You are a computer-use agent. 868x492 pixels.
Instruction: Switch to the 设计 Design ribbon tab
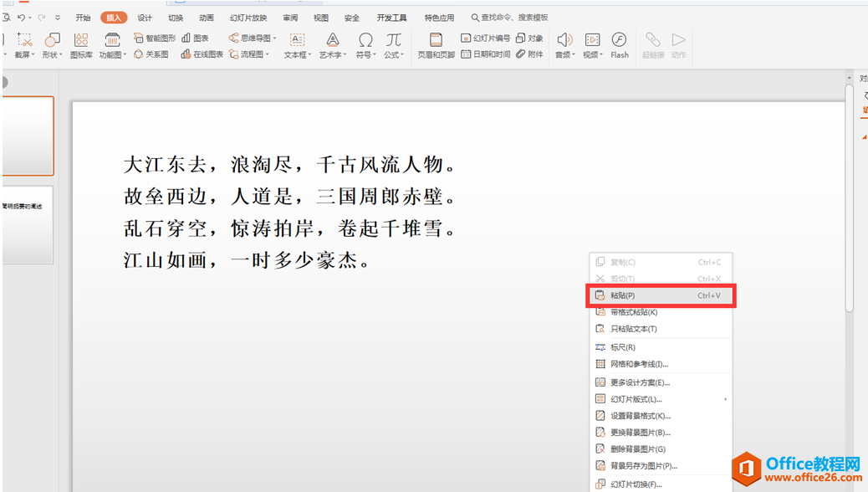pyautogui.click(x=144, y=17)
